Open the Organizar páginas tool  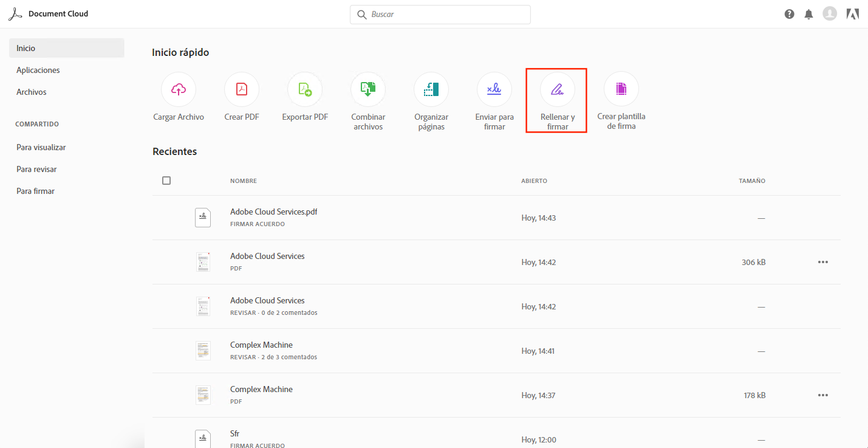click(x=431, y=89)
